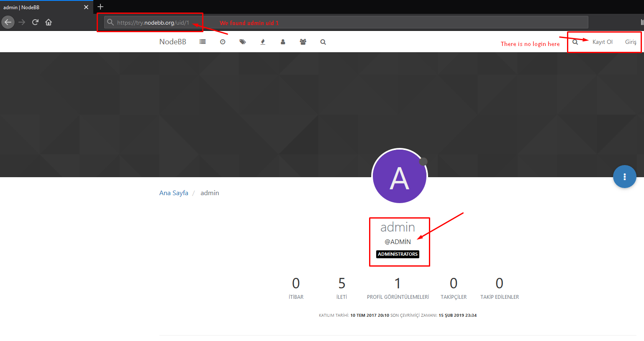This screenshot has width=644, height=341.
Task: Open the blue three-dot profile menu button
Action: [x=625, y=177]
